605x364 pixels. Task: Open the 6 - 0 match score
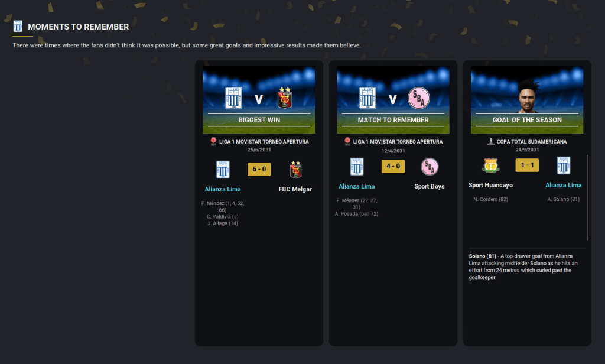(259, 169)
